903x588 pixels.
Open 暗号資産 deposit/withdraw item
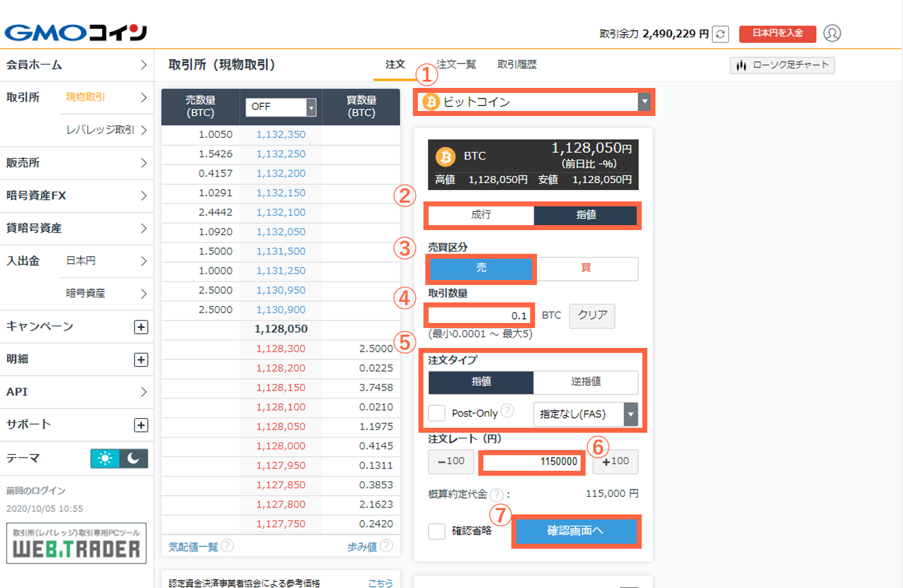tap(106, 293)
